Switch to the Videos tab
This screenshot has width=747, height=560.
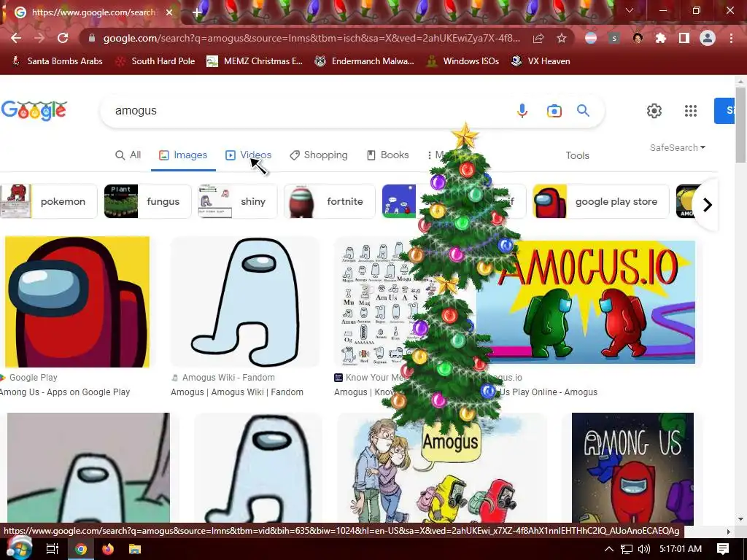click(248, 155)
